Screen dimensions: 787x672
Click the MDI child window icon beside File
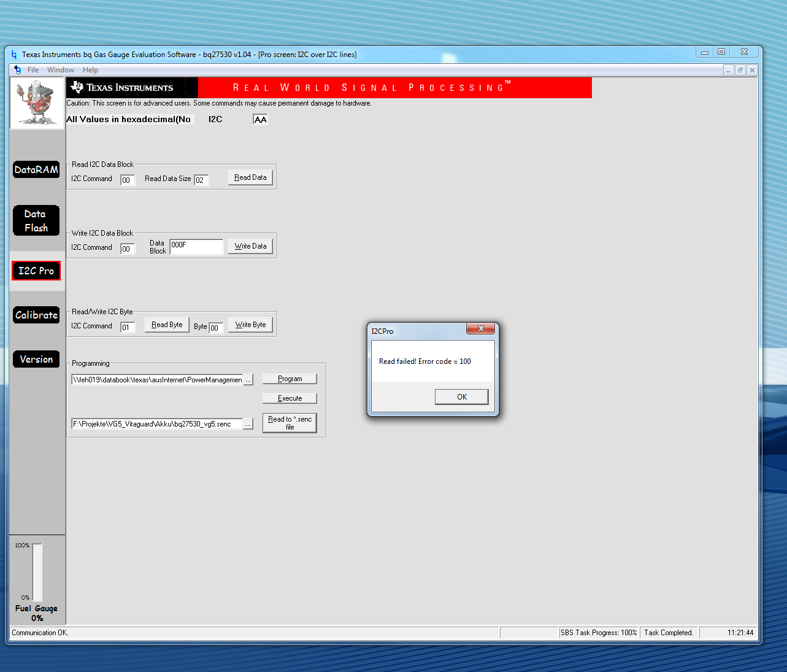(x=17, y=70)
